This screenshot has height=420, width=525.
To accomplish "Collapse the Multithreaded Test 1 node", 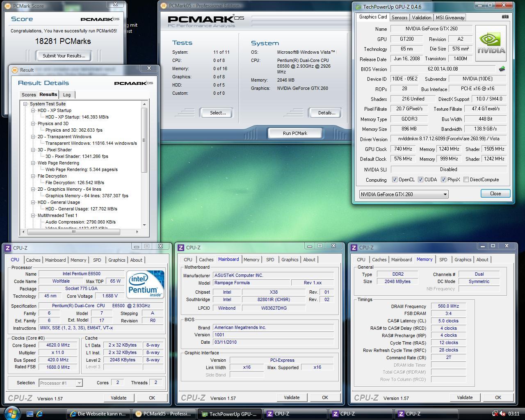I will tap(33, 215).
